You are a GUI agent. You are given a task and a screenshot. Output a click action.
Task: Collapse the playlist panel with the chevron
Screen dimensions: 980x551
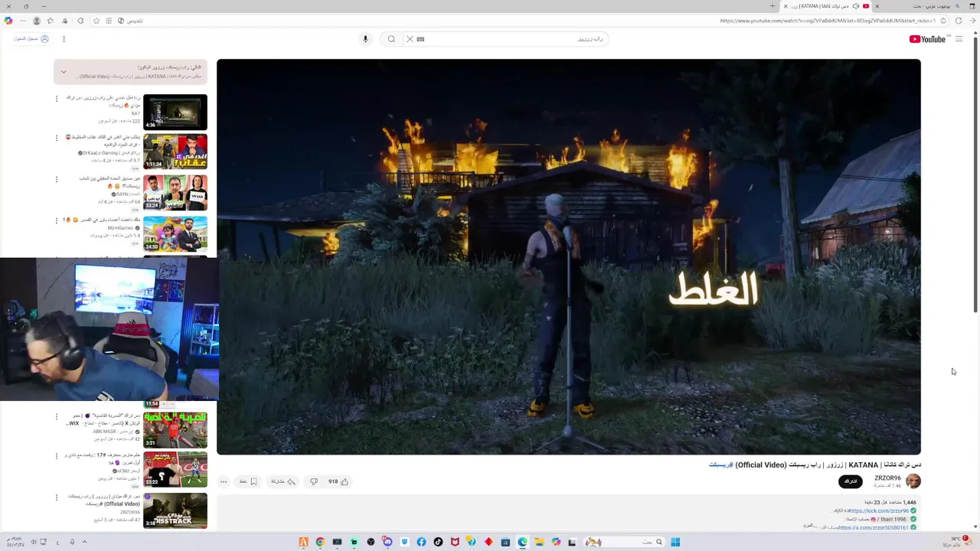(x=64, y=72)
